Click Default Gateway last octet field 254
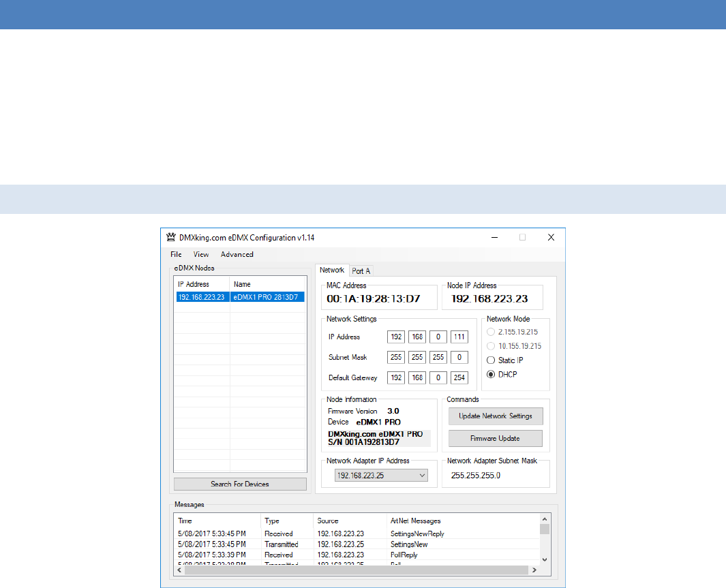 pos(459,377)
